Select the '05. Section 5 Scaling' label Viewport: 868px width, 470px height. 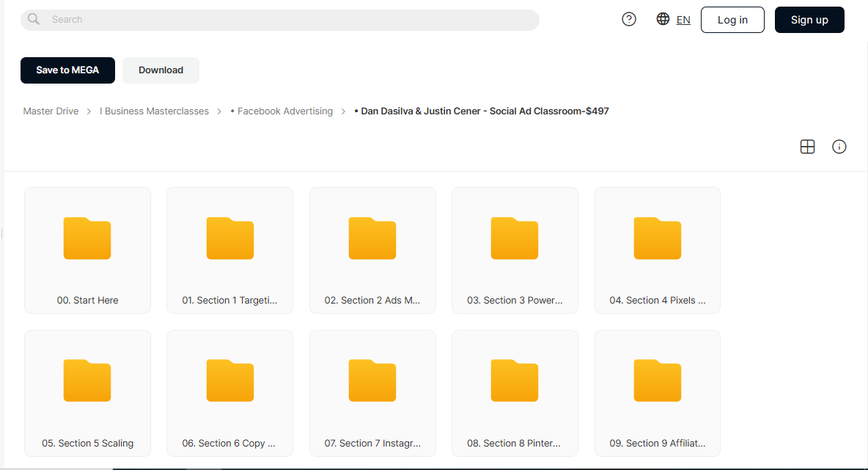coord(87,444)
